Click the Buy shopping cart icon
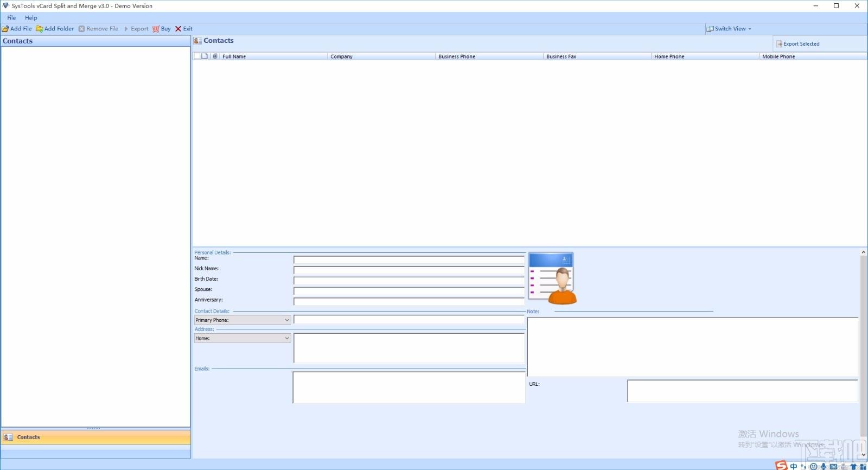Image resolution: width=868 pixels, height=470 pixels. (x=156, y=29)
